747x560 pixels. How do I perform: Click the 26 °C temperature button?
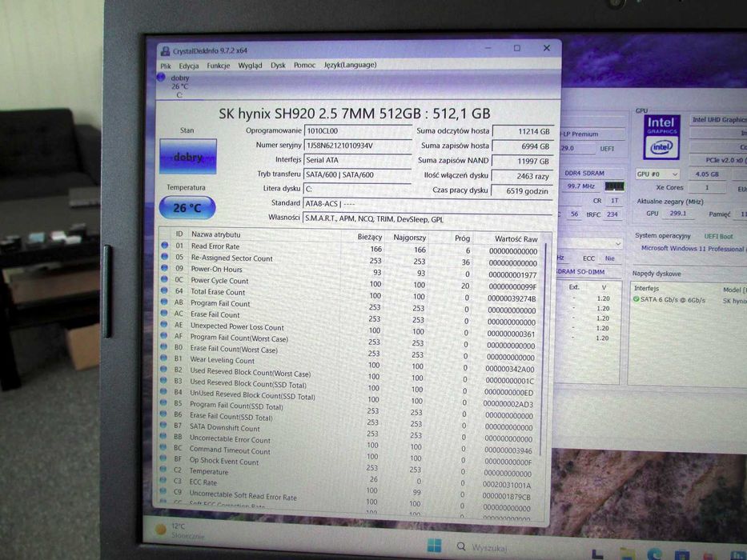click(187, 208)
